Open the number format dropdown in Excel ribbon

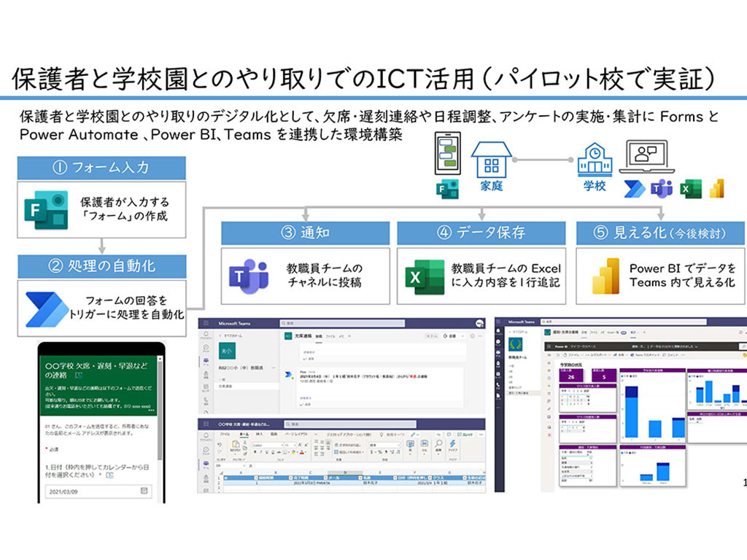coord(399,446)
